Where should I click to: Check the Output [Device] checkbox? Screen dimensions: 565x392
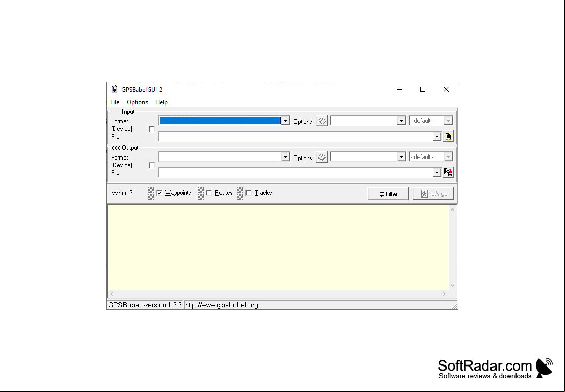click(x=152, y=165)
